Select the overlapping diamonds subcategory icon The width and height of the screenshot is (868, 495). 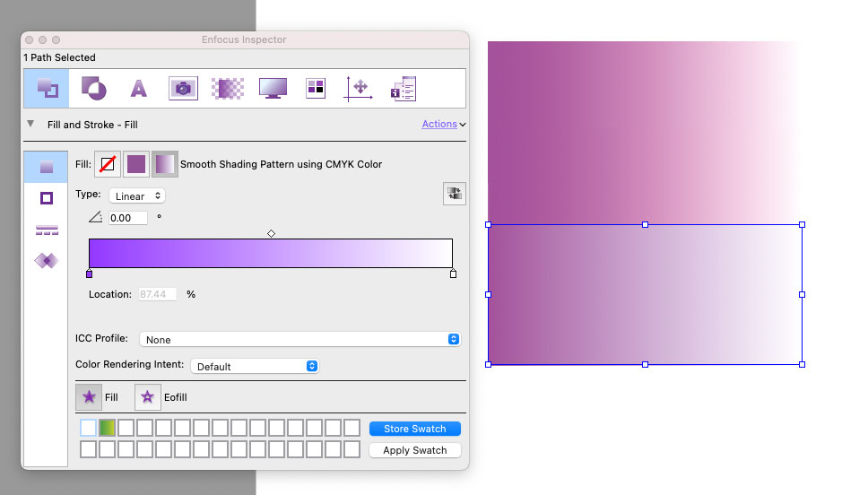pyautogui.click(x=47, y=260)
